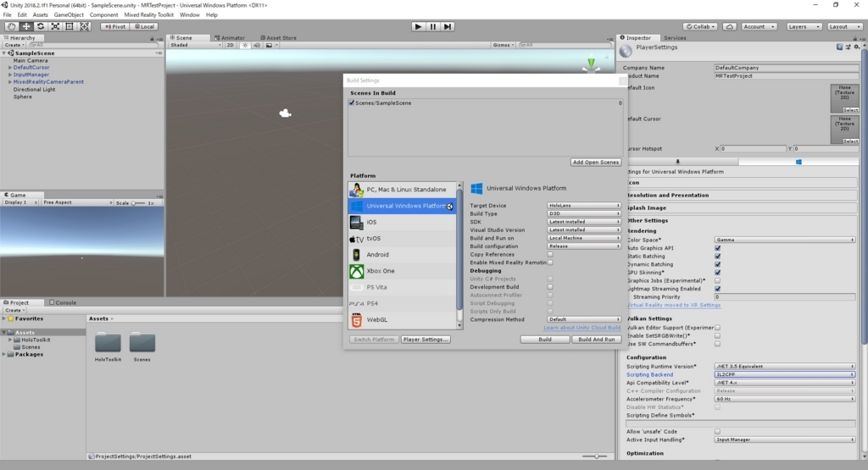Viewport: 868px width, 470px height.
Task: Enable Allow 'unsafe' Code checkbox
Action: (x=717, y=431)
